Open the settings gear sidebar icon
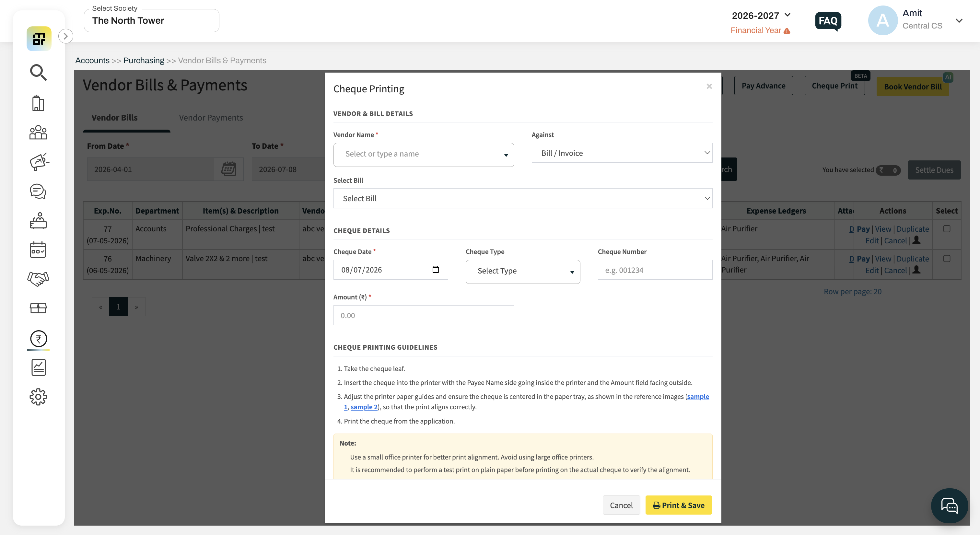Screen dimensions: 980x535 [x=38, y=397]
